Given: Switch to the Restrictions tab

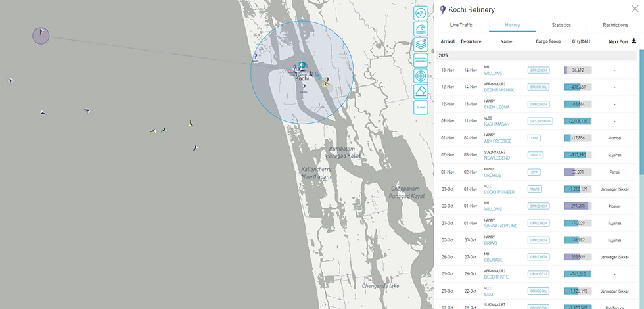Looking at the screenshot, I should (x=615, y=25).
